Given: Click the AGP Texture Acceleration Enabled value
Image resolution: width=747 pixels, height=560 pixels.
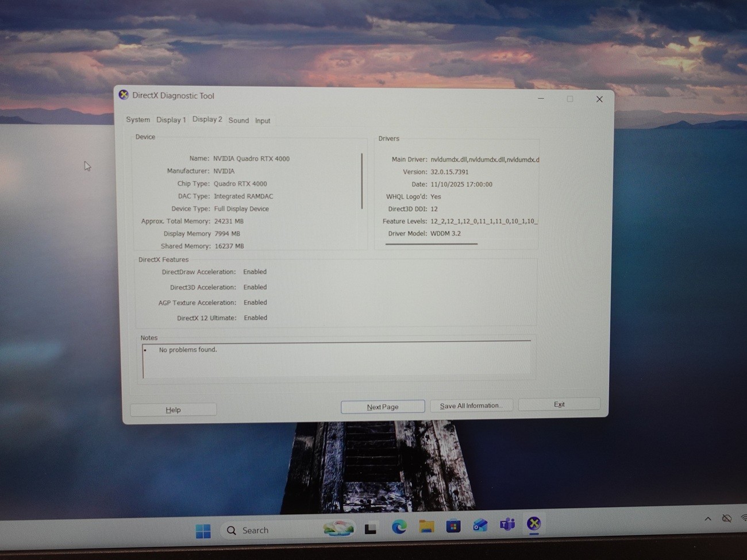Looking at the screenshot, I should pos(255,303).
